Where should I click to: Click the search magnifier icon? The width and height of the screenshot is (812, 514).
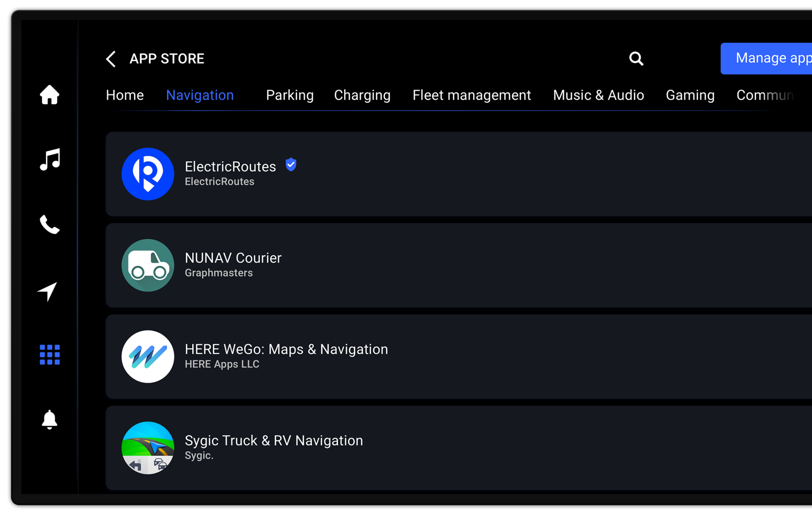tap(636, 58)
